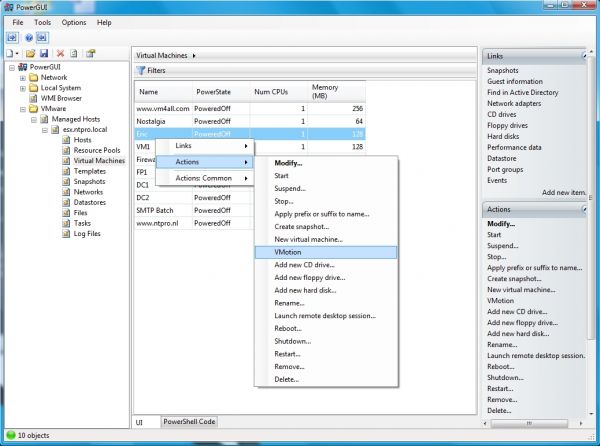
Task: Choose VMotion in the context menu
Action: click(x=326, y=252)
